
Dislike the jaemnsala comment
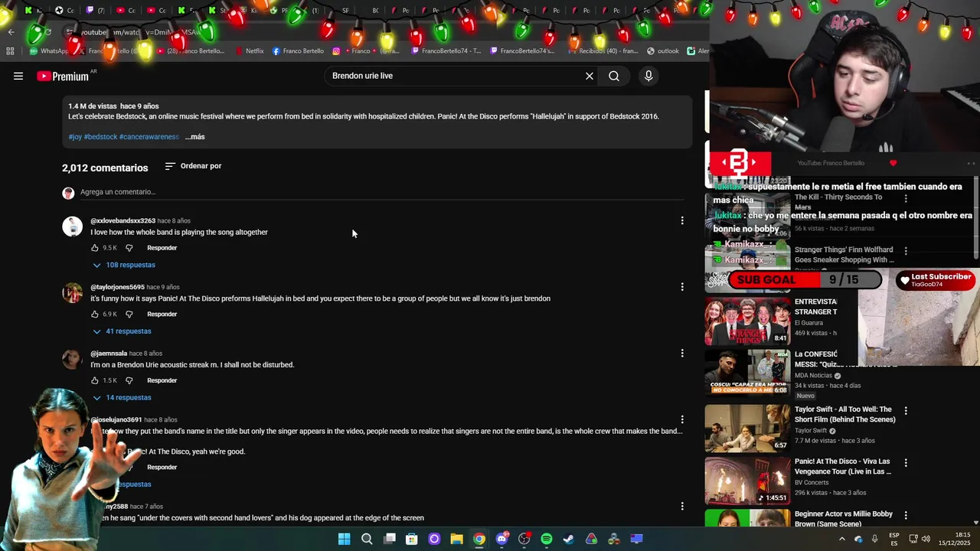click(129, 380)
